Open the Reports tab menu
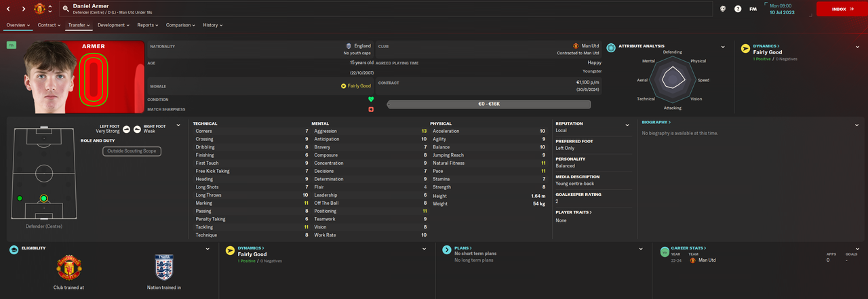This screenshot has width=868, height=299. (x=148, y=25)
